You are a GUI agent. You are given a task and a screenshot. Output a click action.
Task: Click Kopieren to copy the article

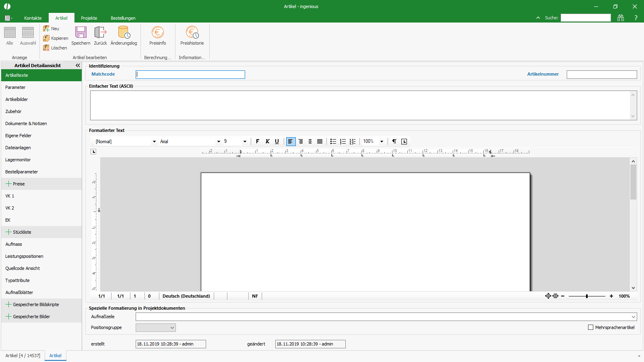[x=56, y=38]
